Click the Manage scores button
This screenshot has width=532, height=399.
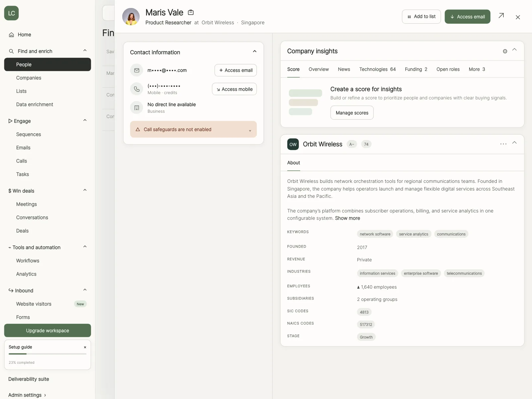coord(352,113)
